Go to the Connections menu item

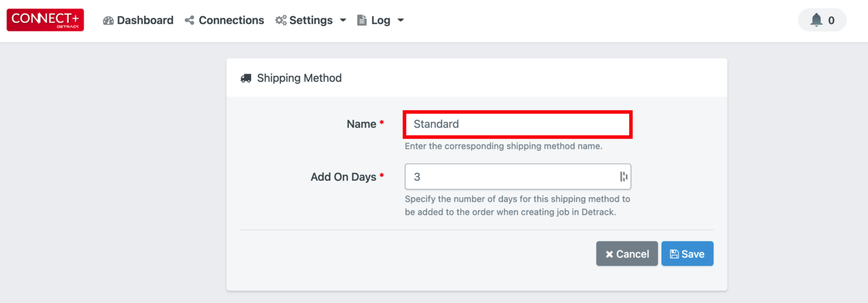[x=225, y=20]
